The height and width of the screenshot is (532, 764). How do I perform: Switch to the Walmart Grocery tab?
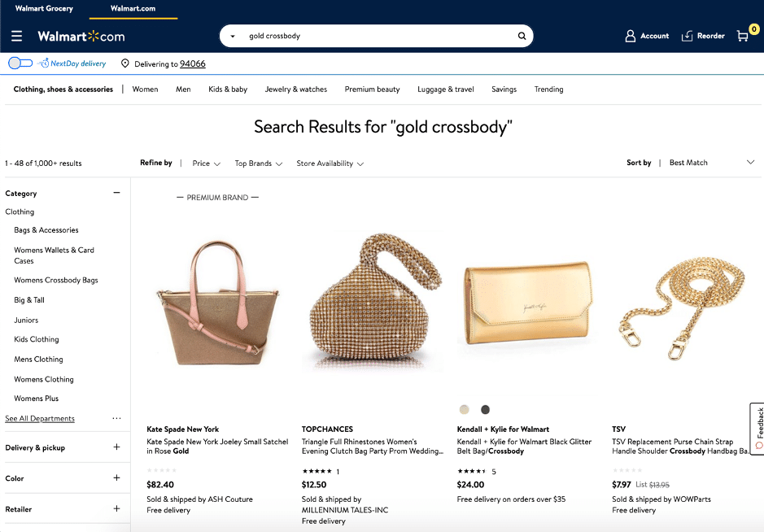click(x=44, y=8)
